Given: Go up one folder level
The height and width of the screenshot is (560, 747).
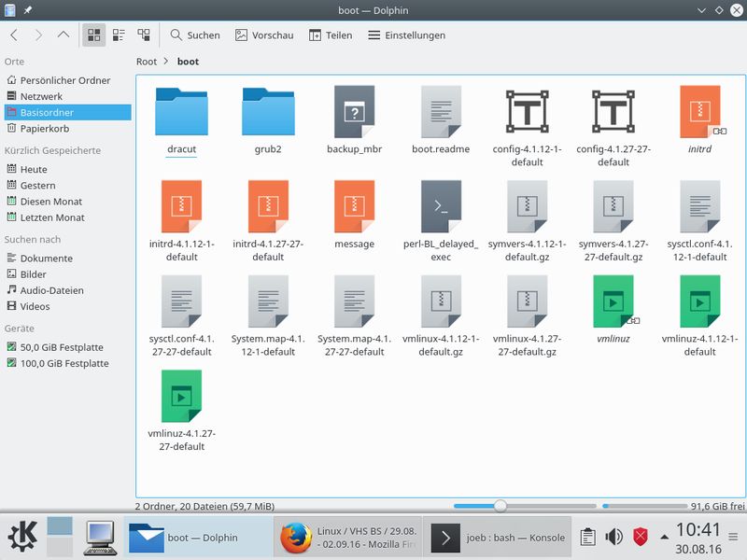Looking at the screenshot, I should tap(63, 35).
